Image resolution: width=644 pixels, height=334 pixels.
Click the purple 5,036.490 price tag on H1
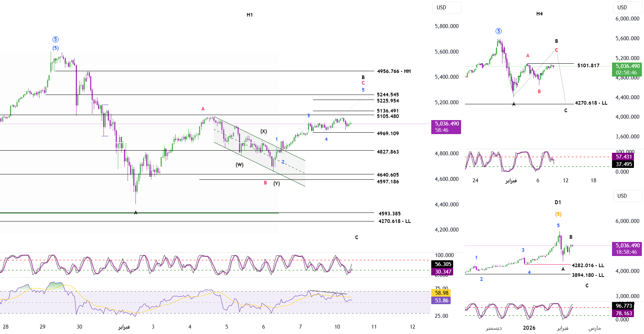[446, 127]
